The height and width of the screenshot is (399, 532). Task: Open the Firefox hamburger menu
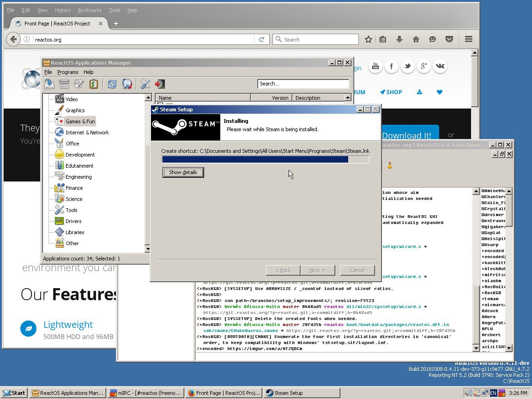tap(469, 39)
